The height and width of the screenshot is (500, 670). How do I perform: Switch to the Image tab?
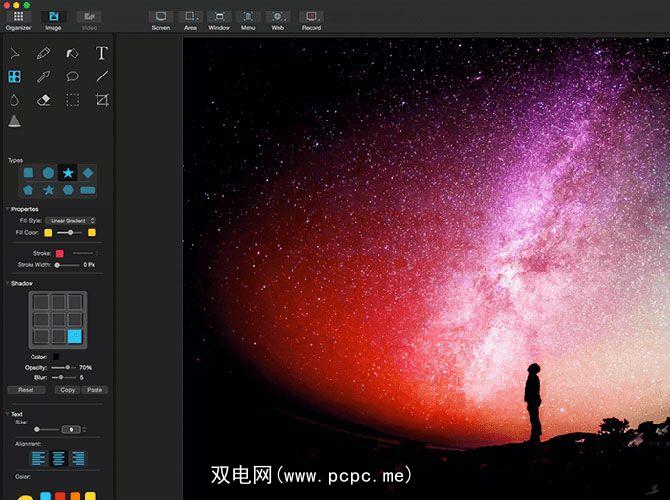click(53, 21)
